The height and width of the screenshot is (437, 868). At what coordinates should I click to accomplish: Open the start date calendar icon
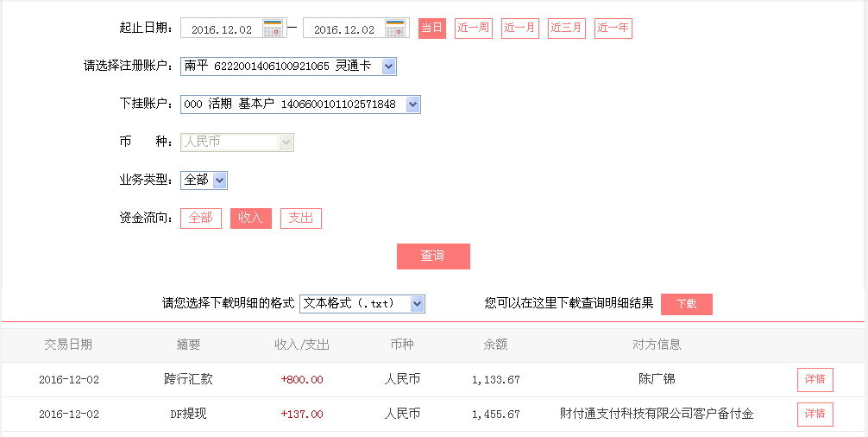pos(273,28)
